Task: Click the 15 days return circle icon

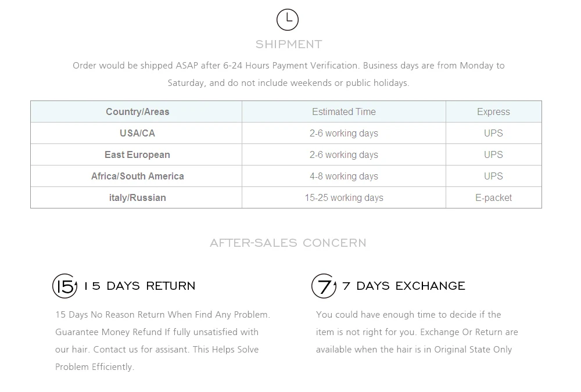Action: coord(65,286)
